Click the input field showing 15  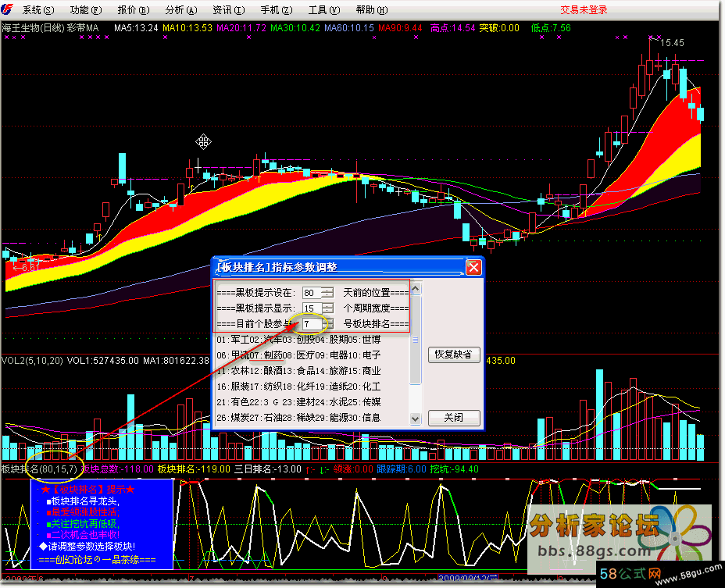coord(312,308)
